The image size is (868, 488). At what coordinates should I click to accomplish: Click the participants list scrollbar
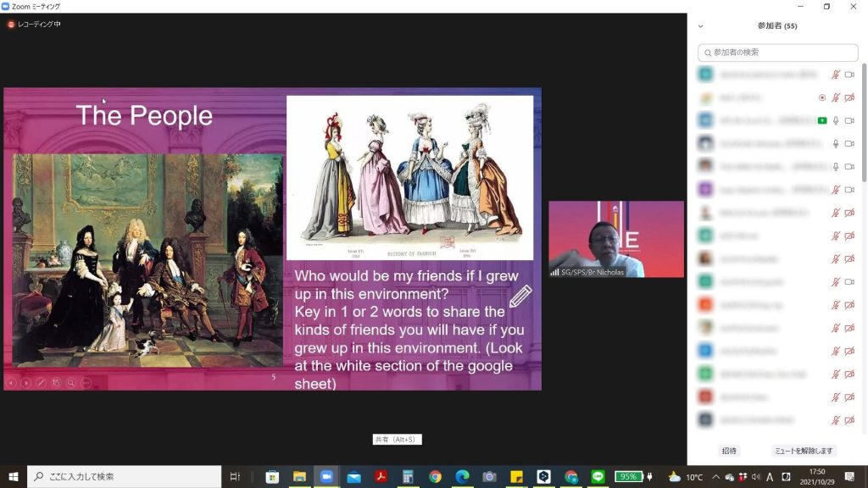pos(864,122)
